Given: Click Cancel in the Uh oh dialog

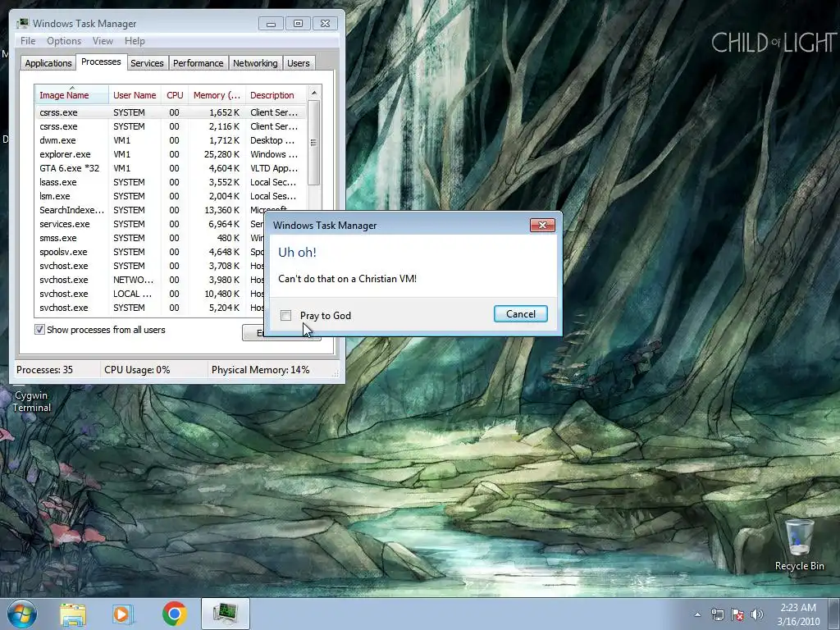Looking at the screenshot, I should [520, 314].
